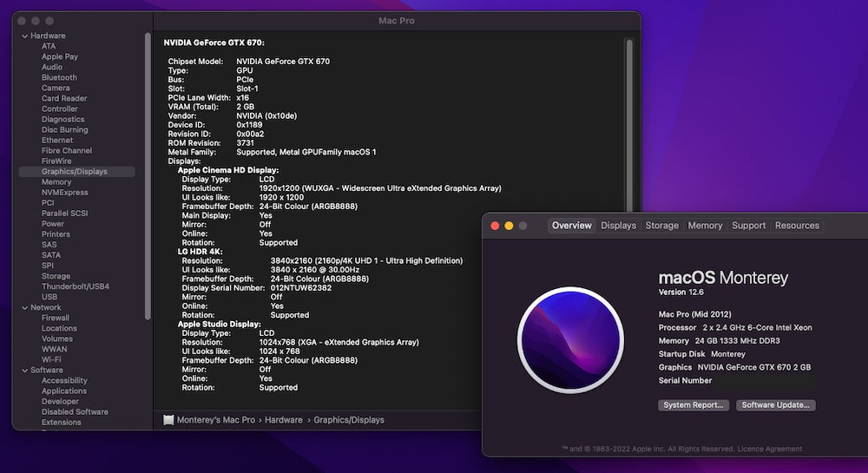The width and height of the screenshot is (868, 473).
Task: Click the Software Update button
Action: click(x=775, y=405)
